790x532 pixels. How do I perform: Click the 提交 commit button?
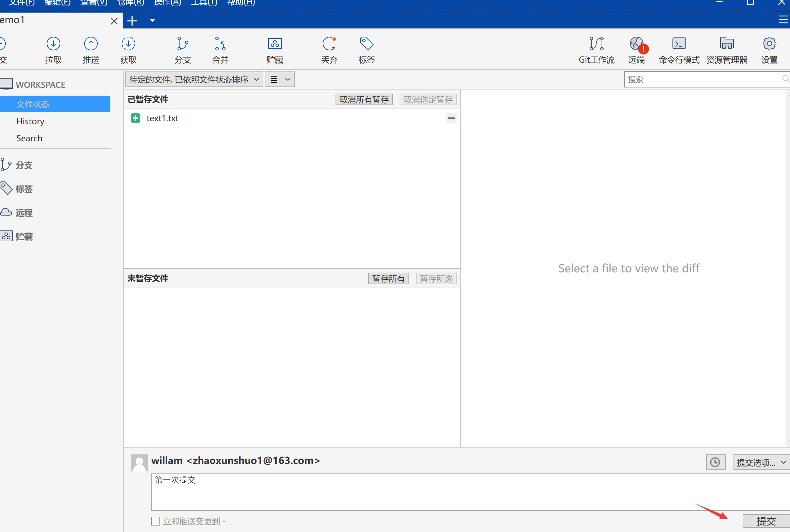[x=766, y=521]
